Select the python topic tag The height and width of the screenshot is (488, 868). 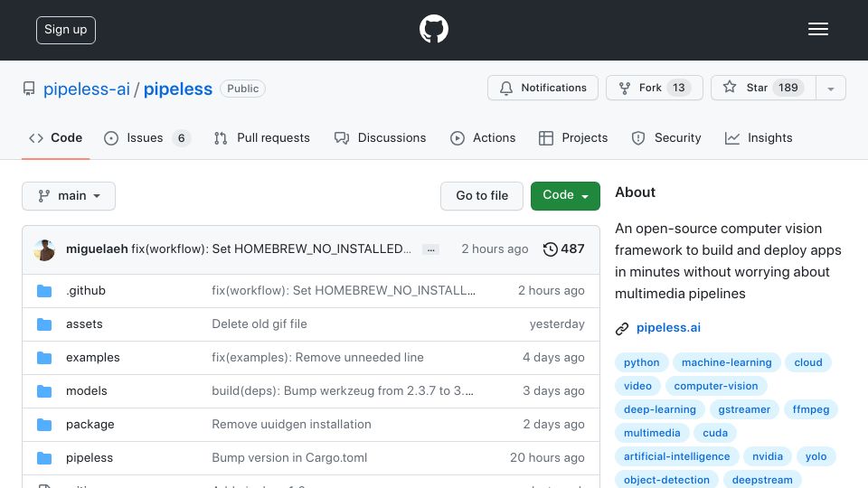642,362
